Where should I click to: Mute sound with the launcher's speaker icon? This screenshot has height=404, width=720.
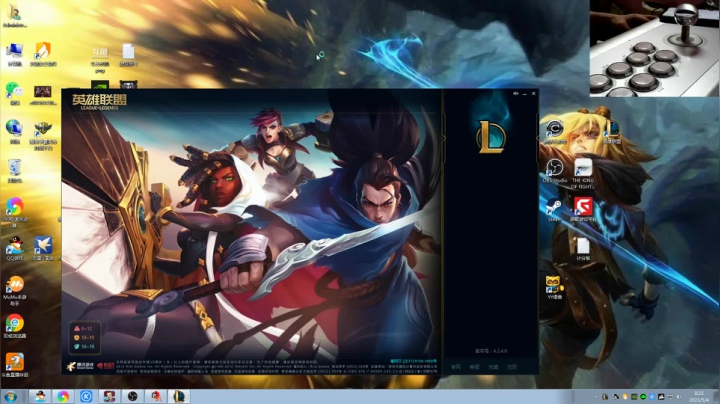(515, 94)
